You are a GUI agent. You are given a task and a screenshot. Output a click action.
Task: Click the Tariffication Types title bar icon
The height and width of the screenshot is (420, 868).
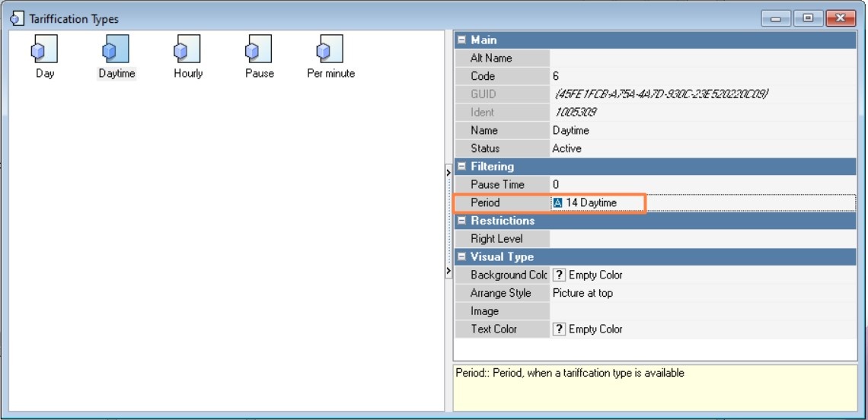tap(18, 19)
